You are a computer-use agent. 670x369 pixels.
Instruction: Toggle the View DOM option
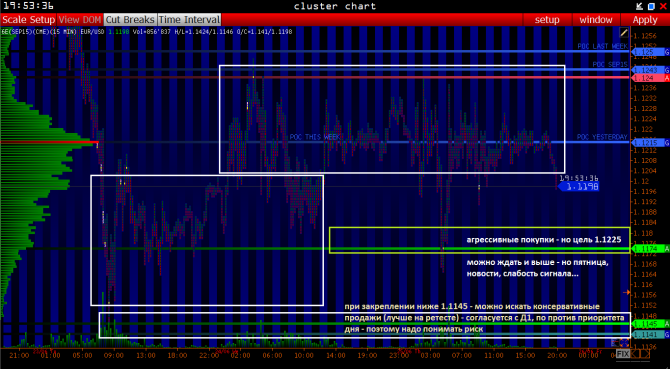pyautogui.click(x=80, y=20)
